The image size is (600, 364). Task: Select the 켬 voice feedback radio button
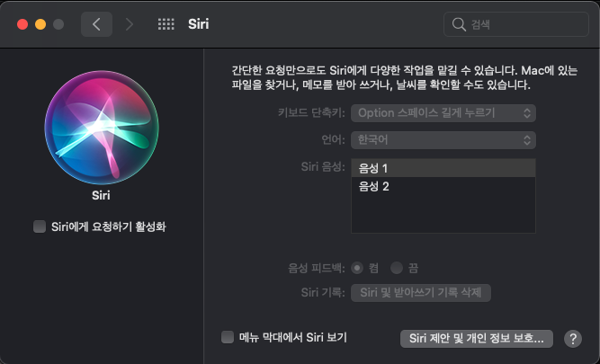click(x=357, y=268)
